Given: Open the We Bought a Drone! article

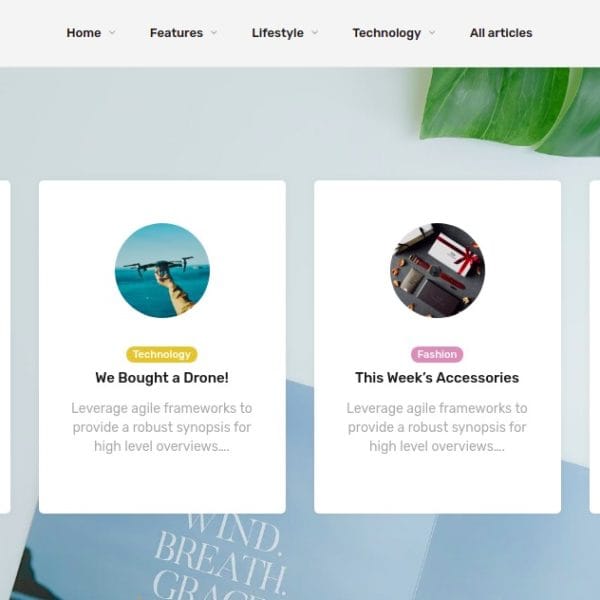Looking at the screenshot, I should pos(162,378).
